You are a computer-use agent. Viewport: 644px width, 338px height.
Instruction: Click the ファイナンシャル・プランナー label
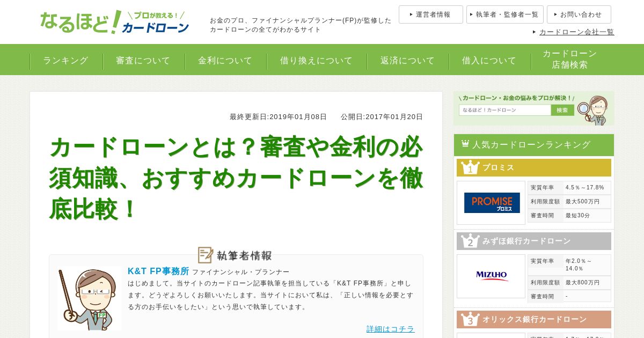pos(240,272)
